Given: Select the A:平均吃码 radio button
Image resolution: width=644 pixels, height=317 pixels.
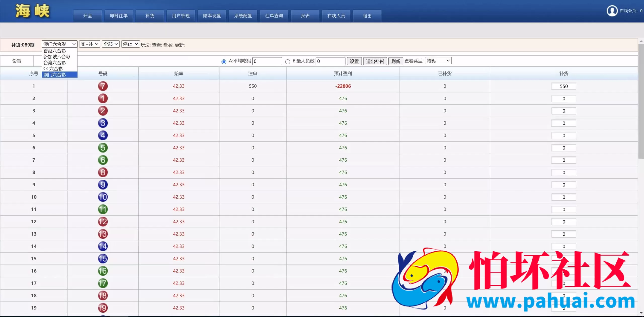Looking at the screenshot, I should click(224, 62).
